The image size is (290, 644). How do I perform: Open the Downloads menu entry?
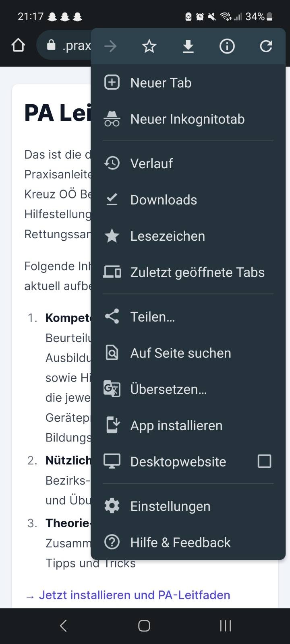pyautogui.click(x=164, y=200)
